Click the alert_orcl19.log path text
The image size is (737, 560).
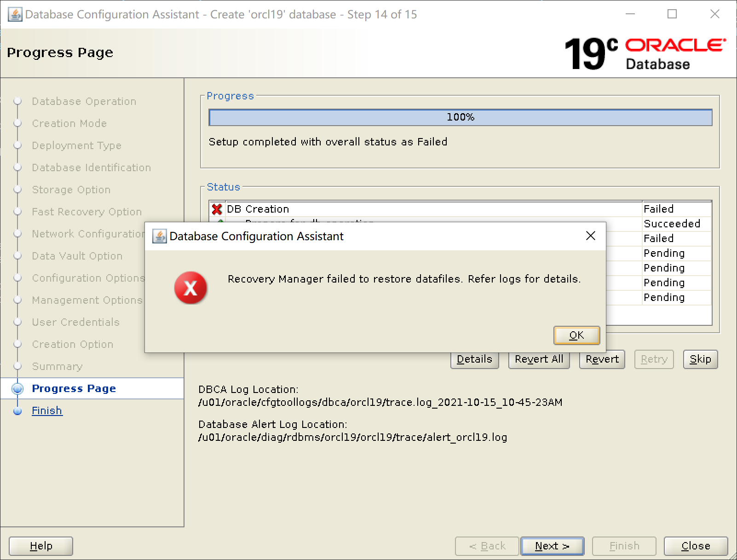coord(353,437)
